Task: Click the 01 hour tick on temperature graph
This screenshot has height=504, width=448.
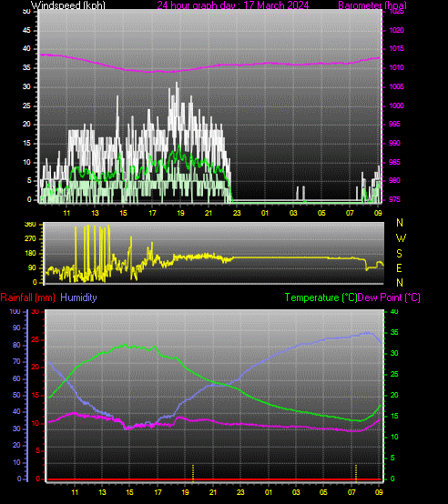Action: click(269, 492)
